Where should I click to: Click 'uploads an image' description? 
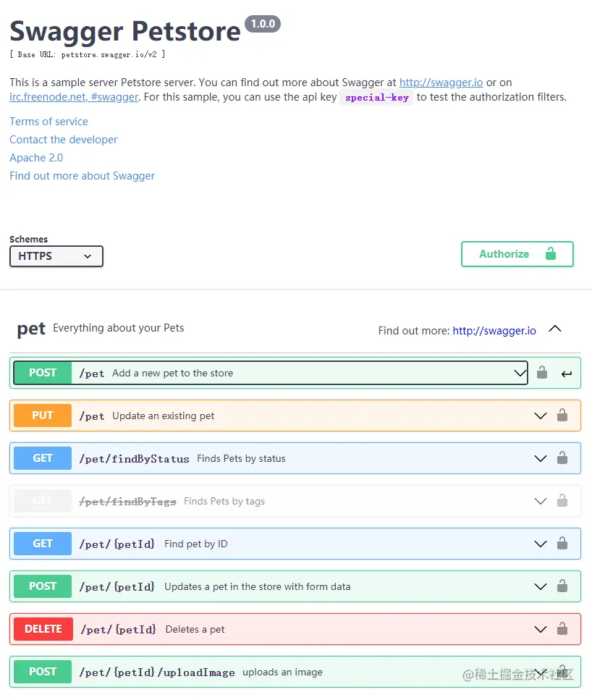[282, 672]
